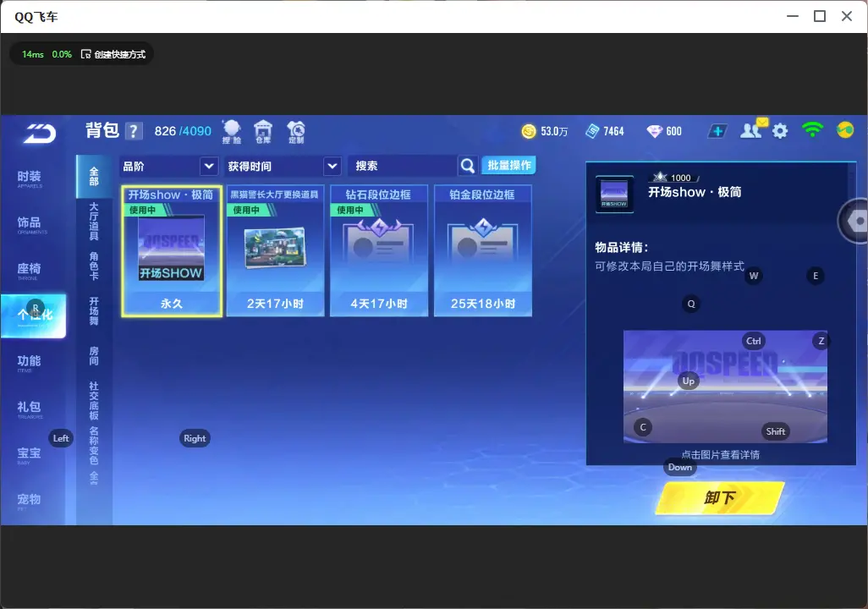The height and width of the screenshot is (609, 868).
Task: Click the magnifier search icon
Action: pyautogui.click(x=467, y=166)
